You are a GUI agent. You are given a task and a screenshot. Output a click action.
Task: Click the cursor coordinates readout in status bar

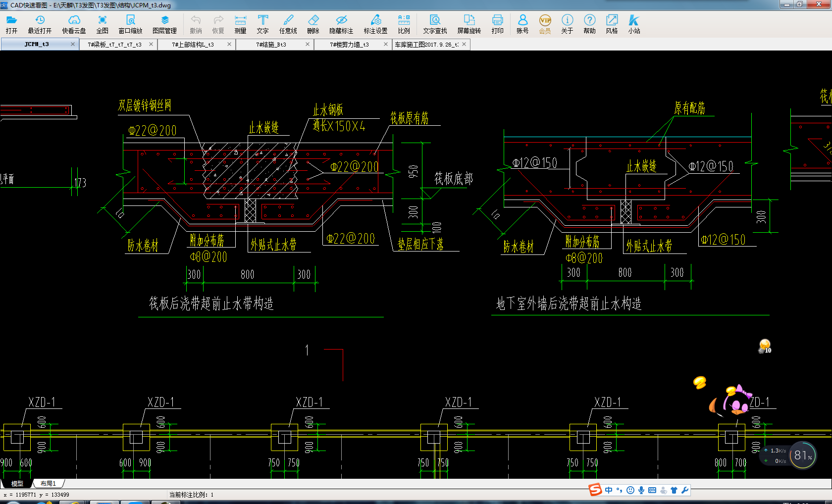click(36, 495)
